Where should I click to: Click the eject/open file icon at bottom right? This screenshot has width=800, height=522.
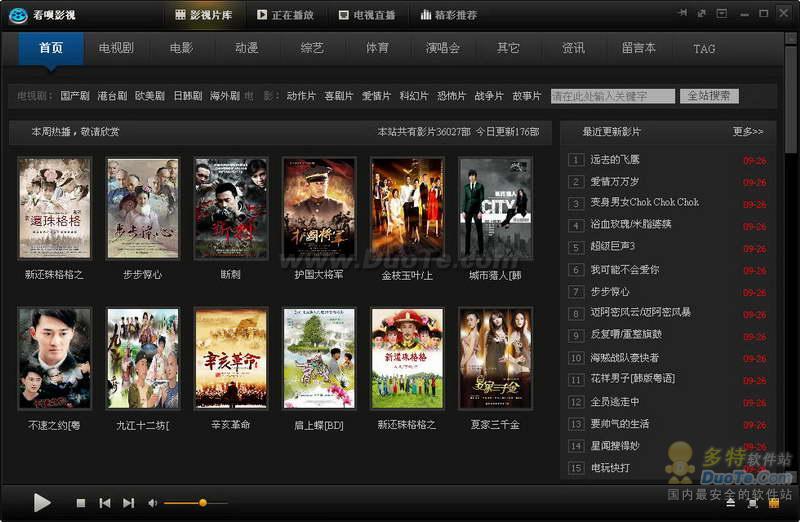click(731, 503)
